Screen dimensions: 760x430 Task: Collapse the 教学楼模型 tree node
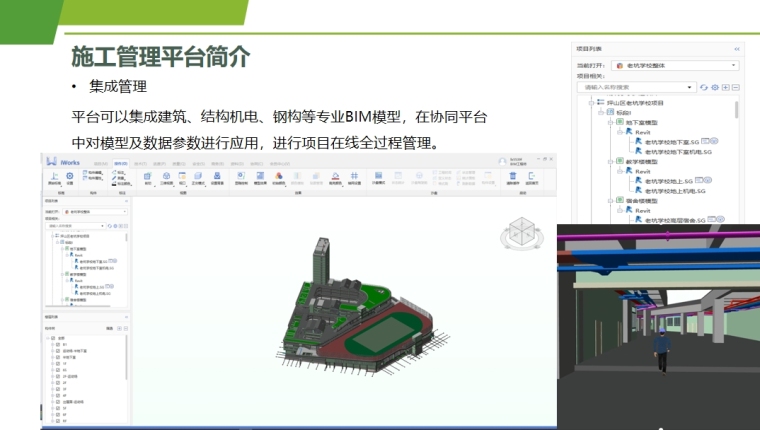click(611, 161)
